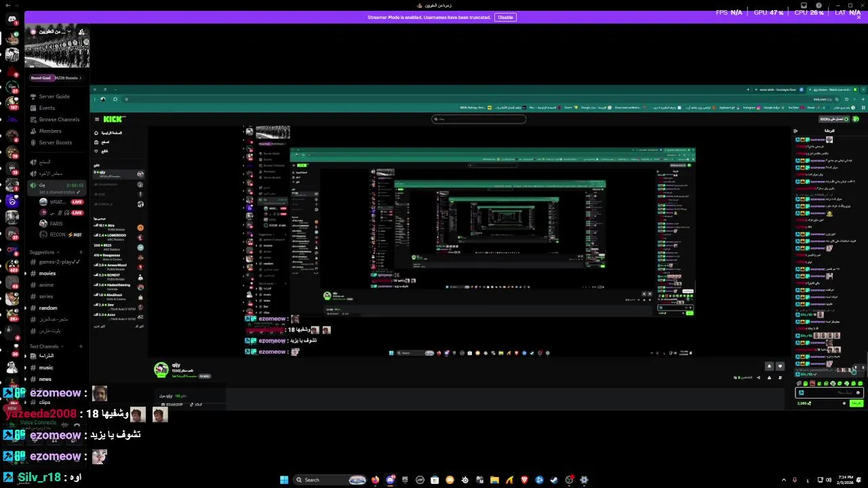
Task: Disable Streamer Mode via the Disable button
Action: pos(505,17)
